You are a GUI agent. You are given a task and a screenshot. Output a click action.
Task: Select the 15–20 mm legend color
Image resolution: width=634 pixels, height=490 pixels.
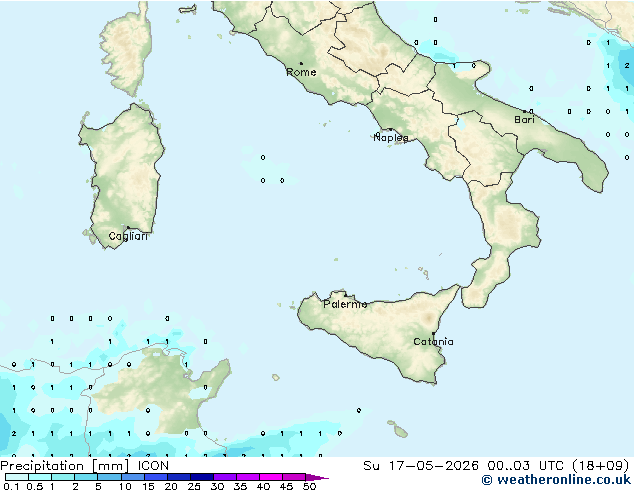(155, 477)
